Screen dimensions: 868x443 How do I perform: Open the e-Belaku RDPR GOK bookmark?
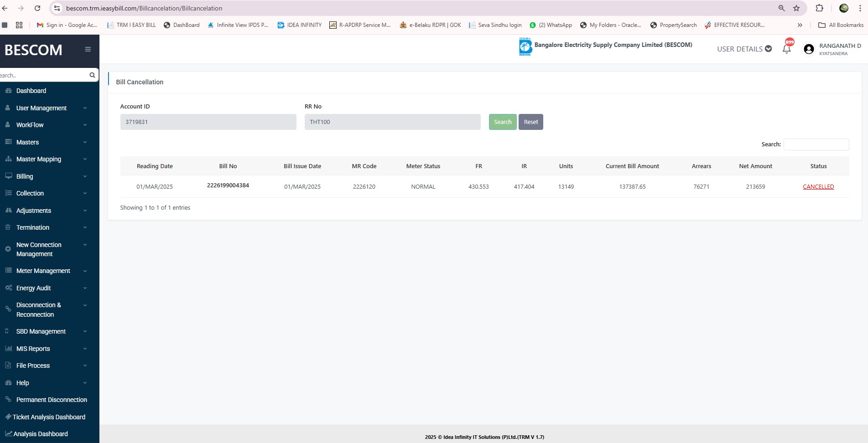430,25
